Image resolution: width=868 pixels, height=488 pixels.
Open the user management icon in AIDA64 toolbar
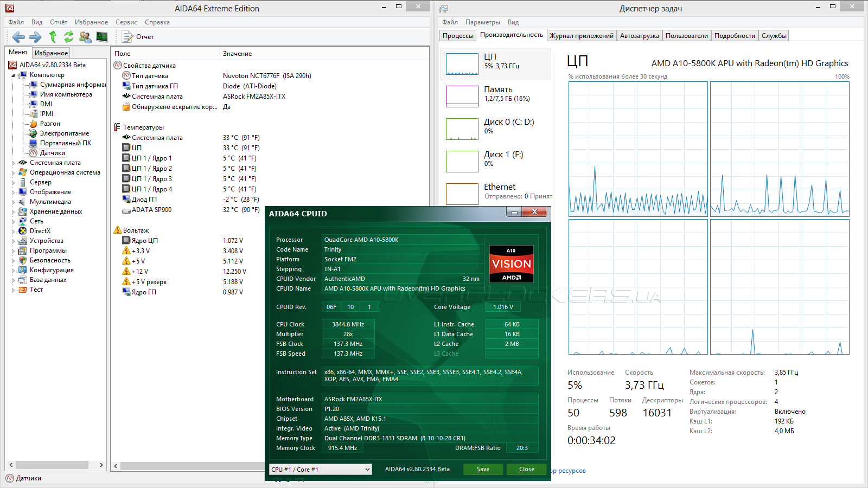pos(85,37)
